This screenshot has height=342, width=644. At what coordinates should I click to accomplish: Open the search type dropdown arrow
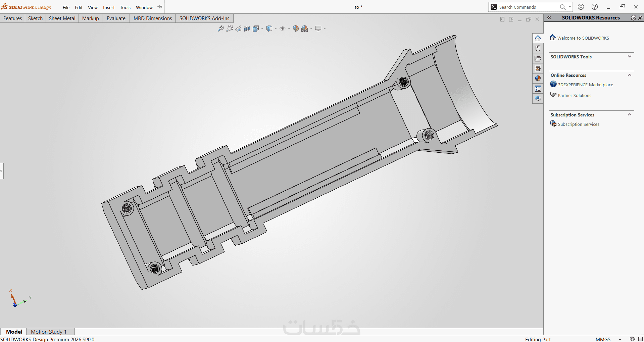570,7
